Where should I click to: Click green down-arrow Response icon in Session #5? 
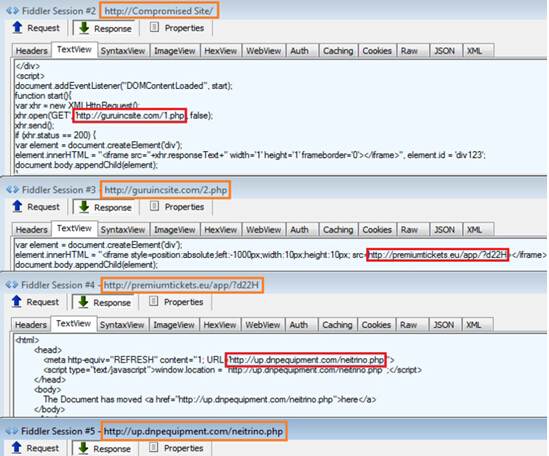click(83, 448)
